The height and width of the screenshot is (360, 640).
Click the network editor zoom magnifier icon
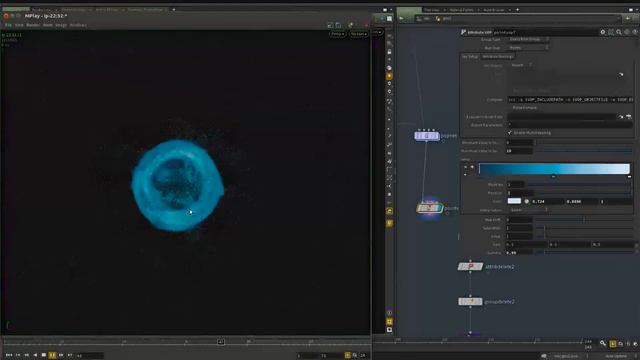point(603,344)
